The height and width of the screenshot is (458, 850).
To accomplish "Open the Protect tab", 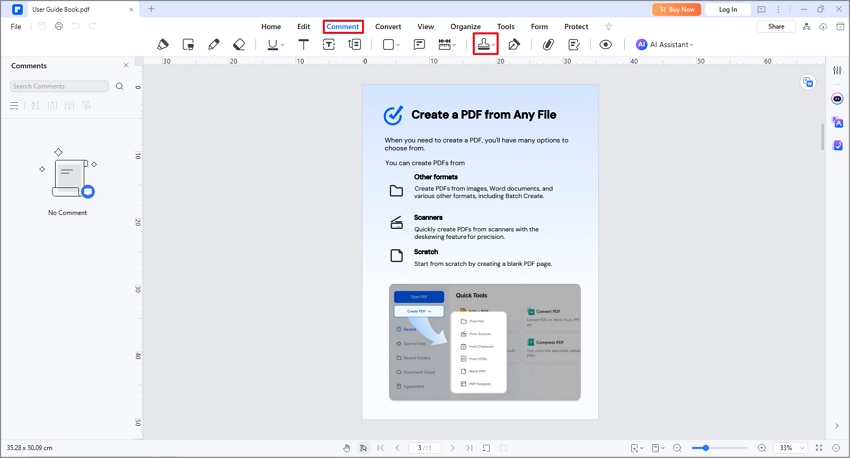I will click(576, 27).
